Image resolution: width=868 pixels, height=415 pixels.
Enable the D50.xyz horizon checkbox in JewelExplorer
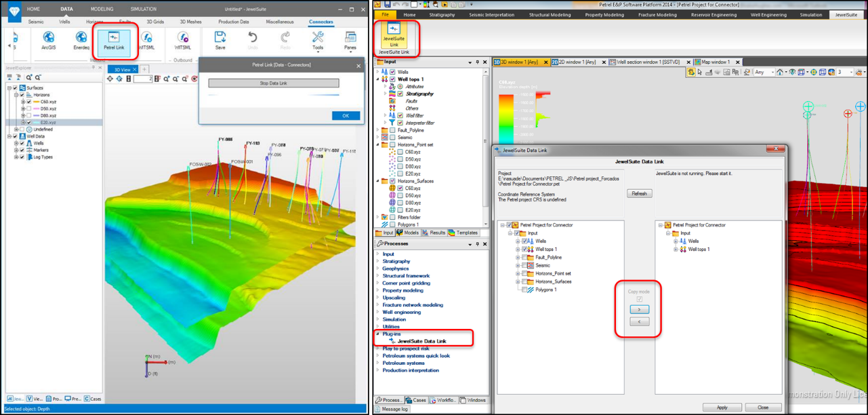tap(29, 108)
